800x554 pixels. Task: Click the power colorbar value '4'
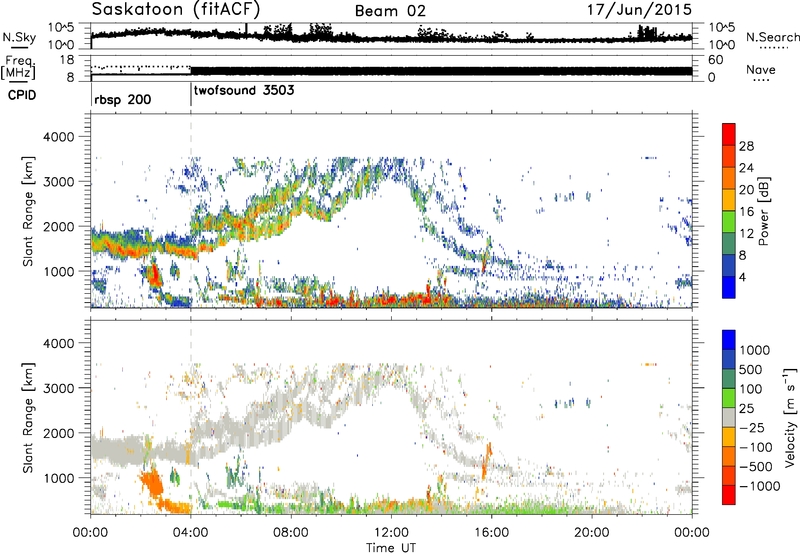point(742,277)
